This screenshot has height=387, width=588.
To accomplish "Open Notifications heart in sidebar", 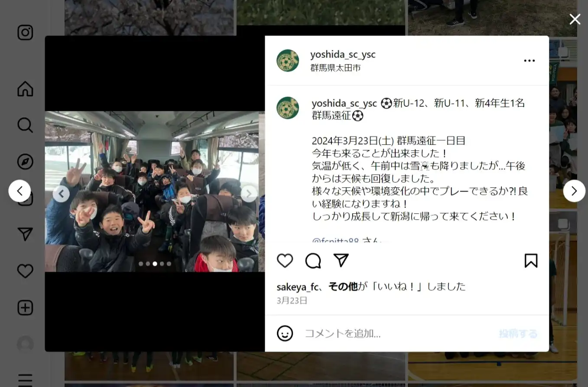I will pos(25,271).
